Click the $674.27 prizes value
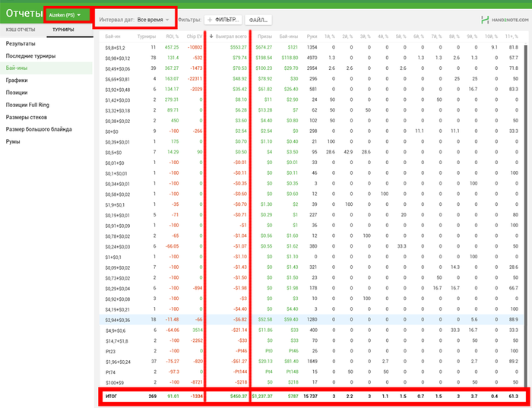Viewport: 532px width, 408px height. [x=264, y=47]
